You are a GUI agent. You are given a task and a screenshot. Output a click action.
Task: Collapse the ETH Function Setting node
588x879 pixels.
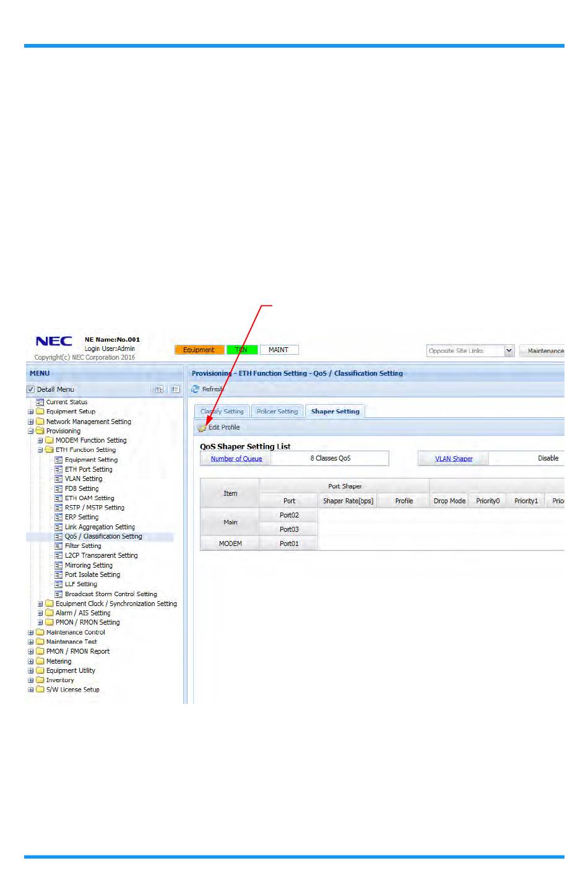40,450
